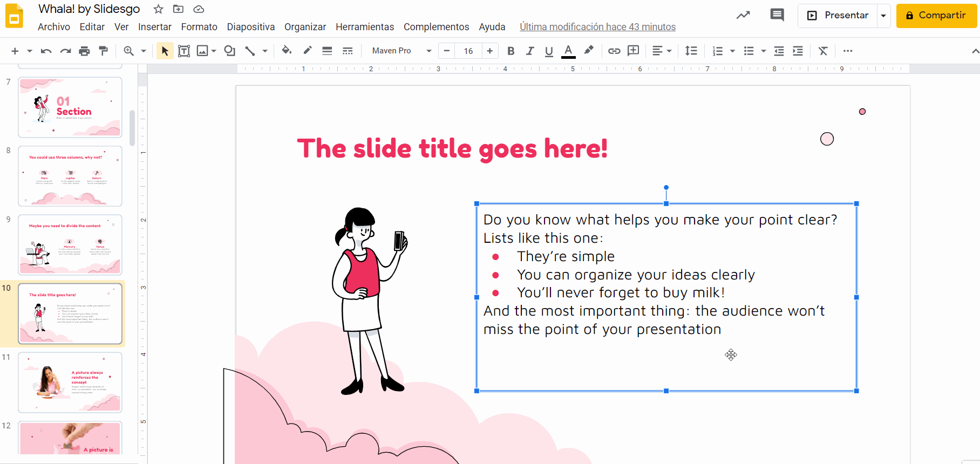
Task: Expand the numbered list dropdown arrow
Action: pyautogui.click(x=732, y=51)
